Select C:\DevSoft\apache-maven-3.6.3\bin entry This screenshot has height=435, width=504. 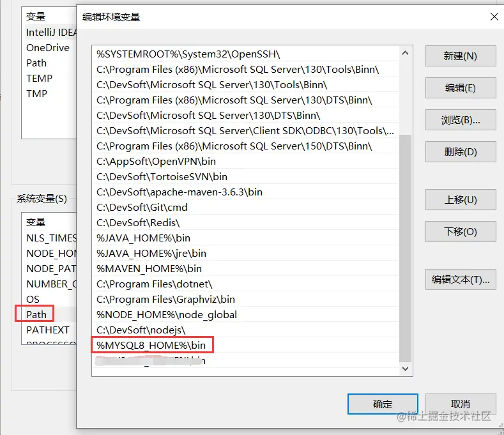[x=245, y=192]
